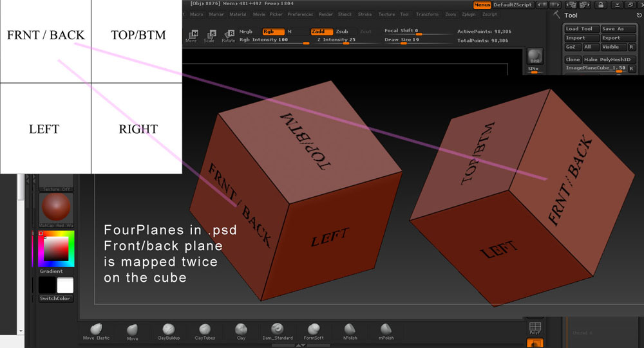The height and width of the screenshot is (348, 644).
Task: Select the Dam_Standard brush
Action: pos(277,331)
